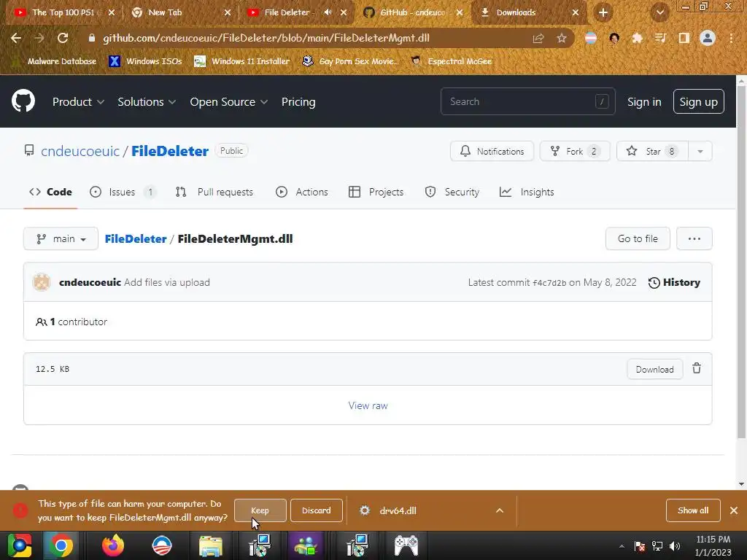
Task: Open media control playlist icon
Action: 661,38
